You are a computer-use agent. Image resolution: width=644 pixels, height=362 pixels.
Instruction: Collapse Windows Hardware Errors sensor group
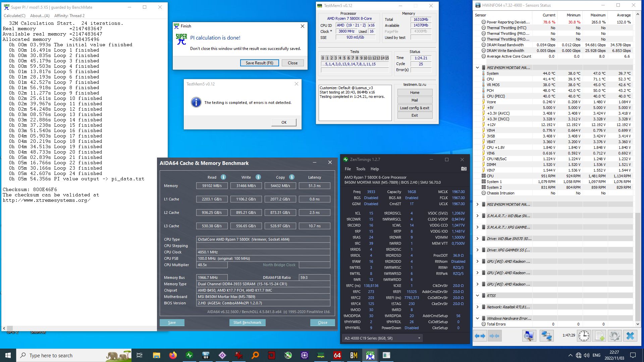(478, 318)
